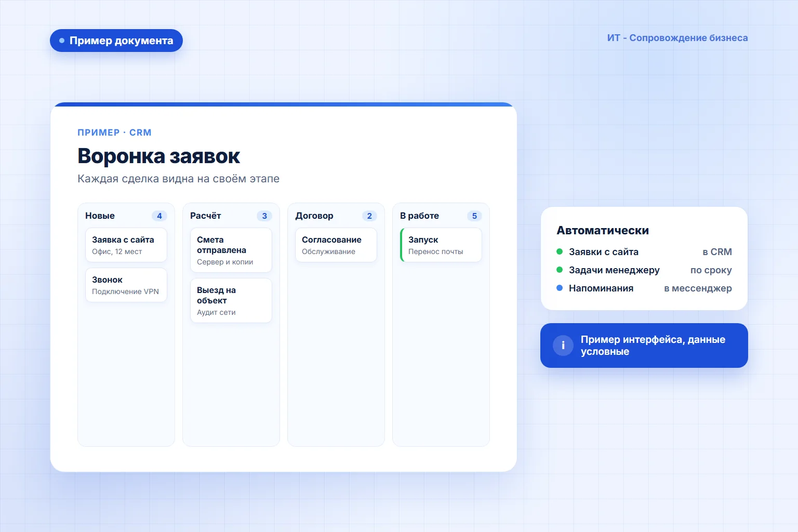The image size is (798, 532).
Task: Open the «Согласование» card
Action: (336, 245)
